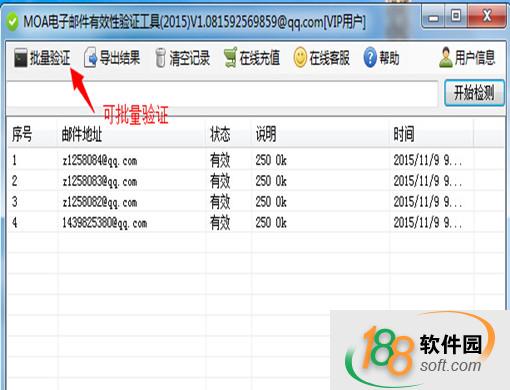Select row with 14398253800@qq.com
The height and width of the screenshot is (390, 510).
pos(256,222)
